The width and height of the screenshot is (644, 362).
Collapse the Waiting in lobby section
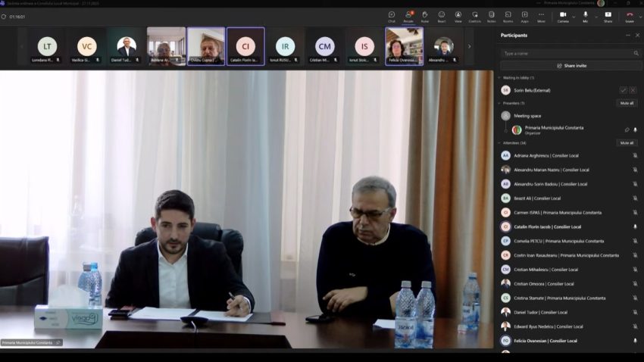click(x=499, y=77)
